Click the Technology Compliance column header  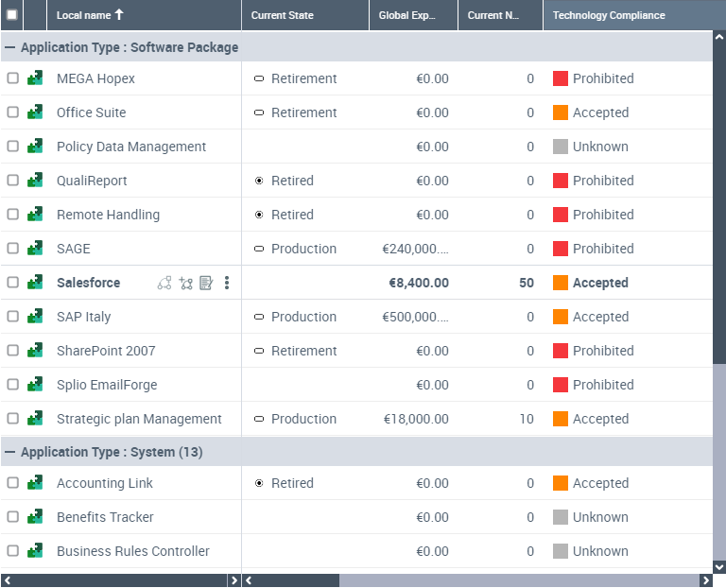(x=609, y=15)
